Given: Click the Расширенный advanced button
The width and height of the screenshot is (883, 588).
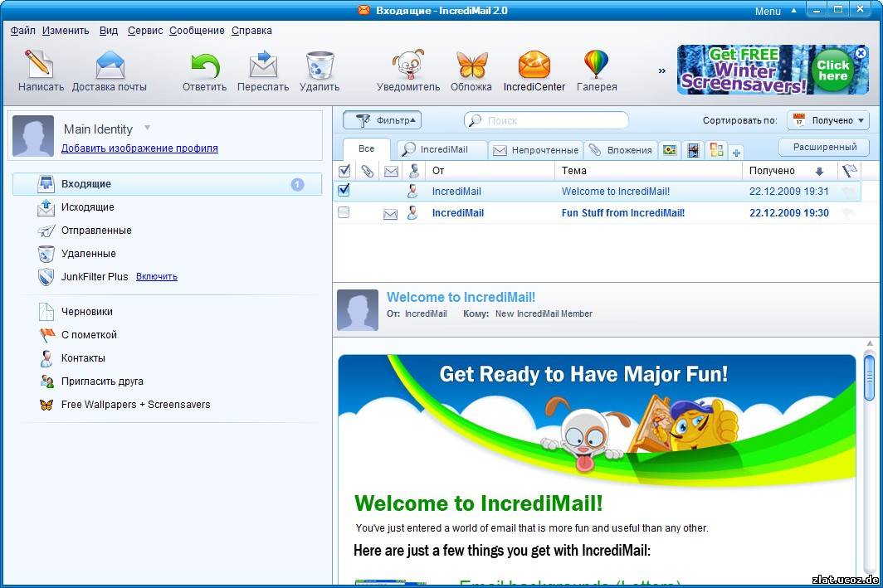Looking at the screenshot, I should point(824,147).
